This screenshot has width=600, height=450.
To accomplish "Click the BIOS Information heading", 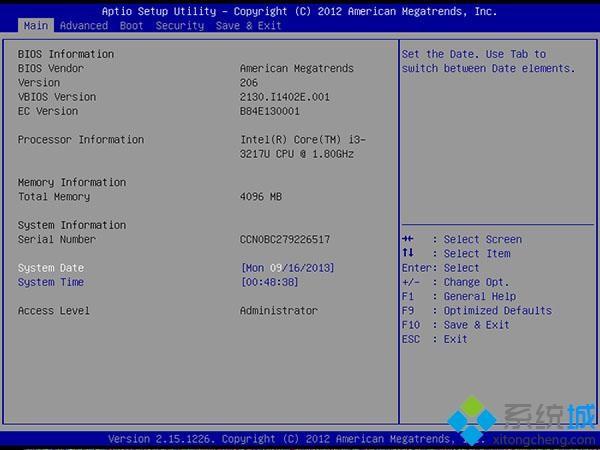I will (66, 54).
